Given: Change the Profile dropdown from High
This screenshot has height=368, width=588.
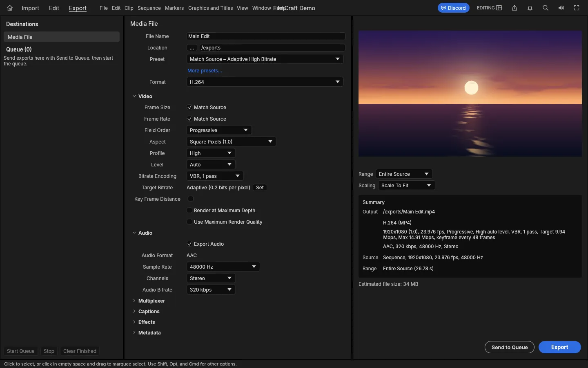Looking at the screenshot, I should [211, 153].
